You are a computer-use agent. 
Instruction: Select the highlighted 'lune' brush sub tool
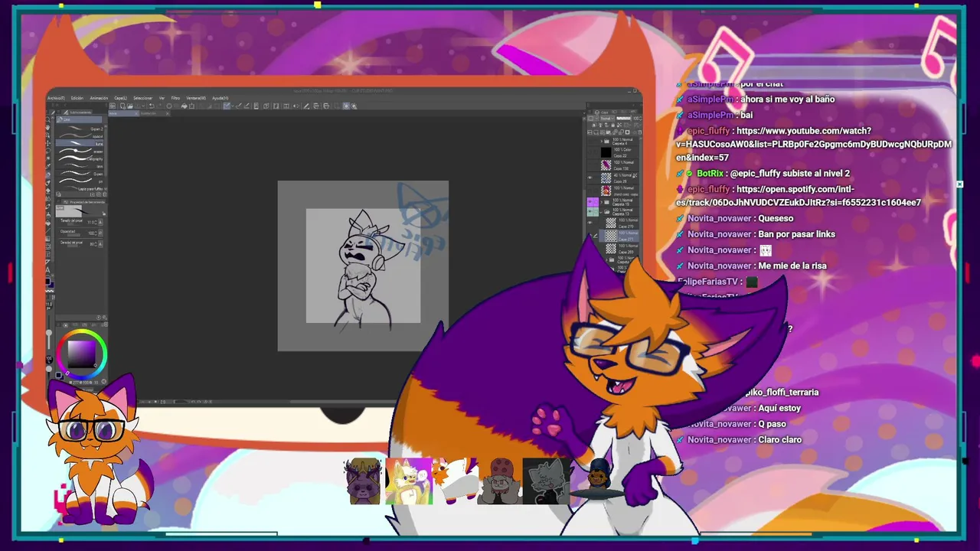pyautogui.click(x=80, y=143)
